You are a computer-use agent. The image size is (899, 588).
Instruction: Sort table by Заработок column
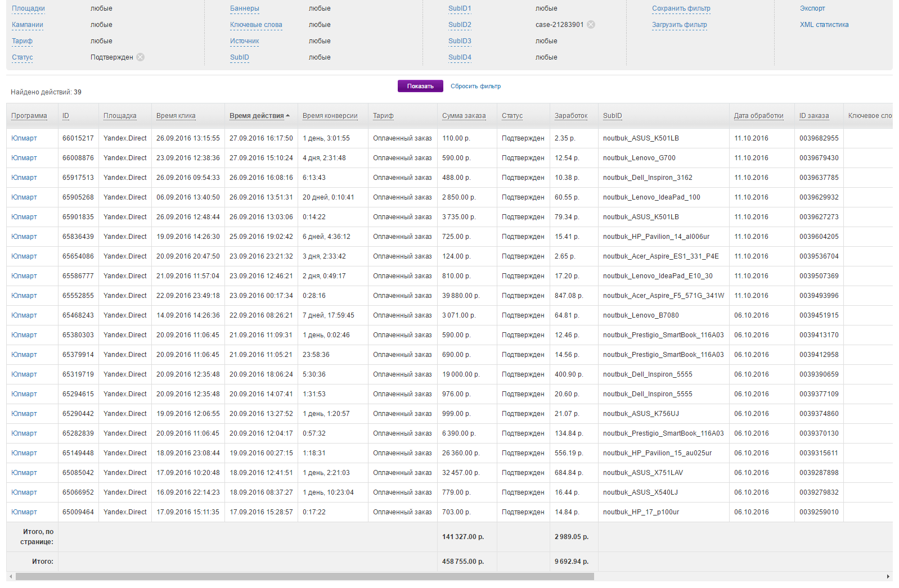click(570, 116)
